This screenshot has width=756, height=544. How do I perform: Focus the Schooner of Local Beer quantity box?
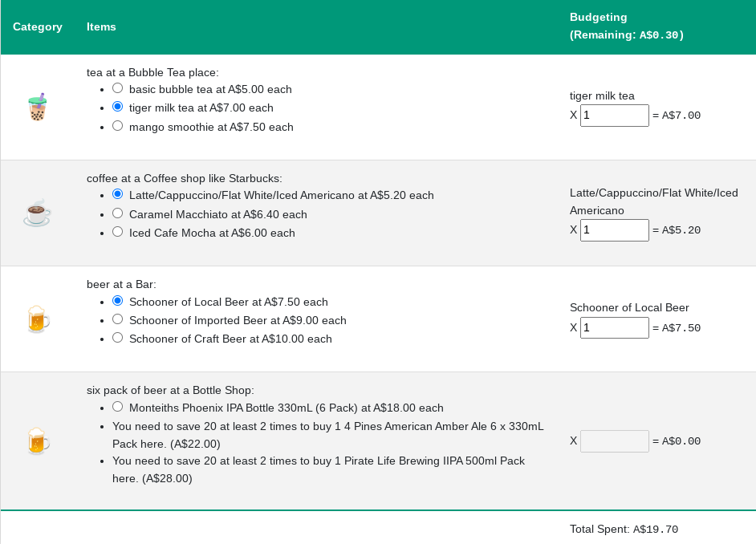(x=614, y=327)
